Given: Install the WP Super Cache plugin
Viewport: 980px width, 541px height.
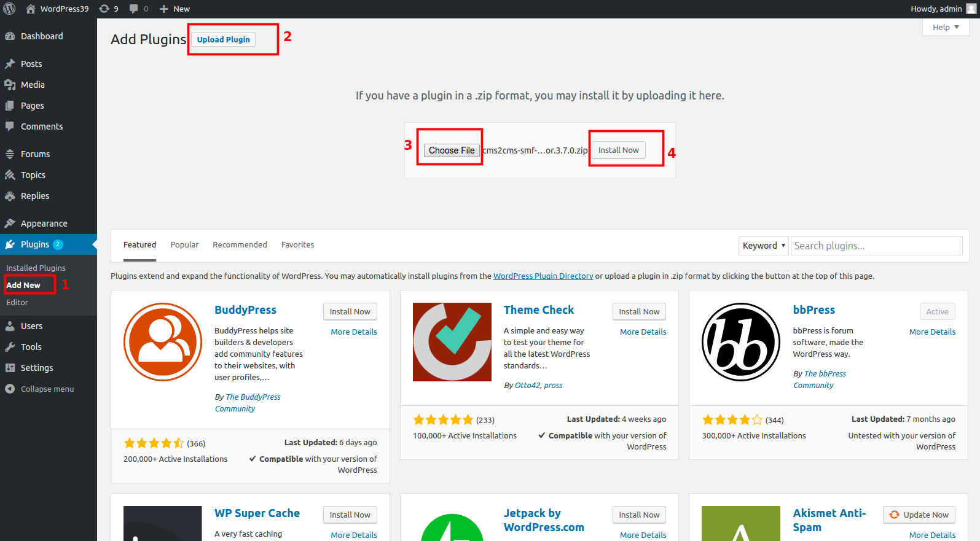Looking at the screenshot, I should pos(350,515).
